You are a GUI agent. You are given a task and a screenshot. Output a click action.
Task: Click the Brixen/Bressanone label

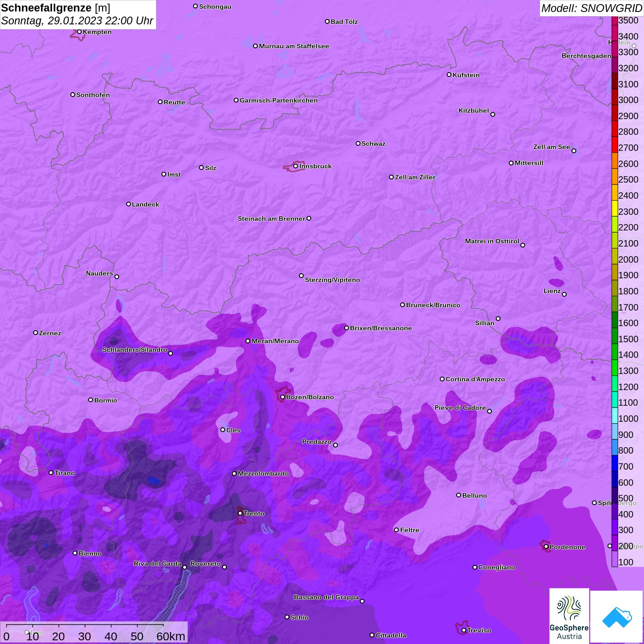click(x=381, y=328)
